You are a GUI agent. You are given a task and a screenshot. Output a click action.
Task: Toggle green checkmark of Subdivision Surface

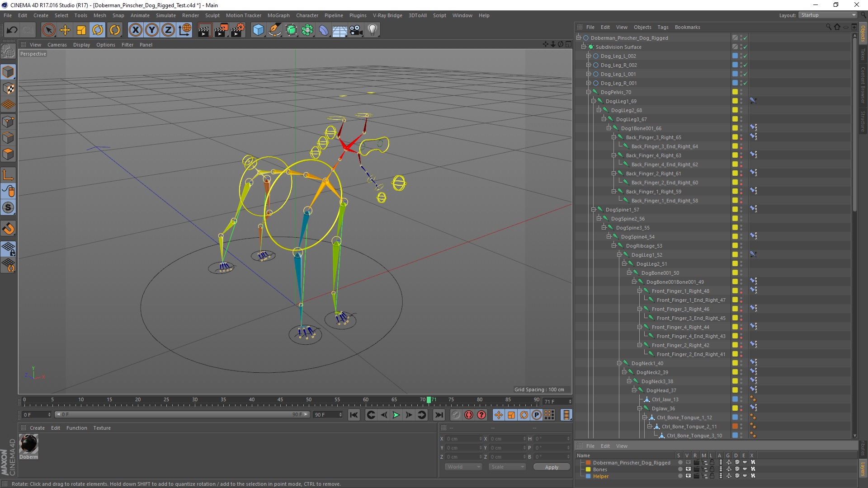[x=745, y=47]
